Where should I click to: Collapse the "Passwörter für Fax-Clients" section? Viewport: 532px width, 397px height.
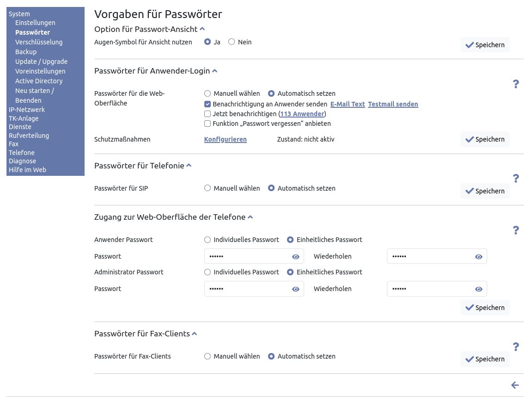194,334
